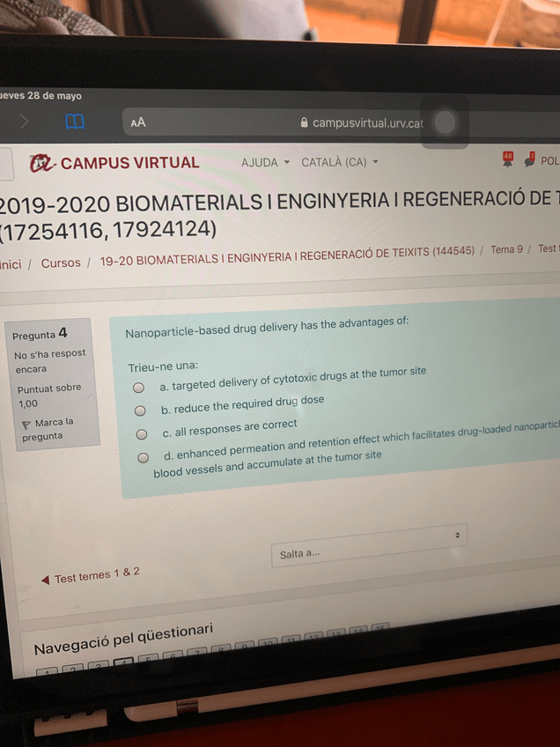Click the 19-20 BIOMATERIALS course breadcrumb link
Image resolution: width=560 pixels, height=747 pixels.
pos(287,255)
